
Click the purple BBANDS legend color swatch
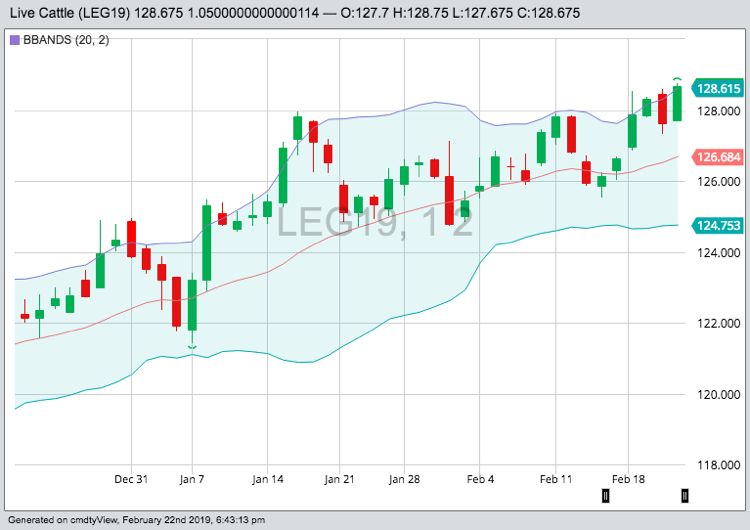[x=12, y=40]
